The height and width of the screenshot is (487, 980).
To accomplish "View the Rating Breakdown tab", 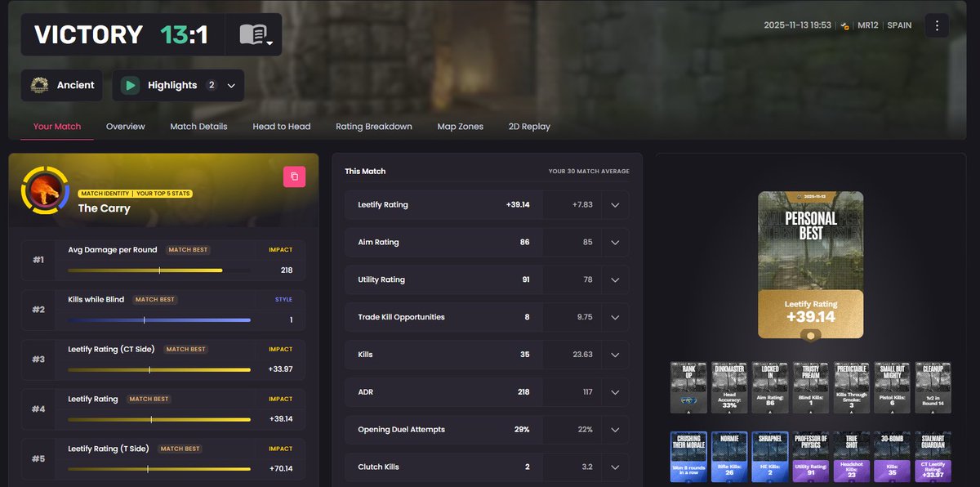I will [x=374, y=127].
